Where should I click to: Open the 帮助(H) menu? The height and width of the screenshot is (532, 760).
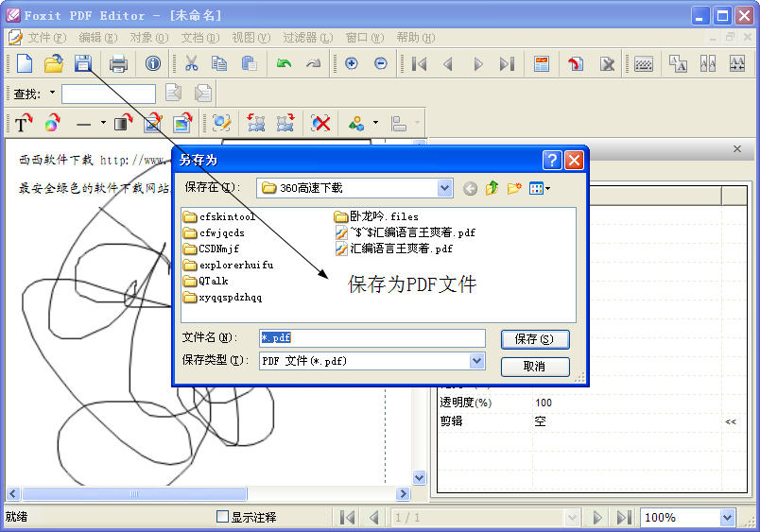click(x=416, y=37)
